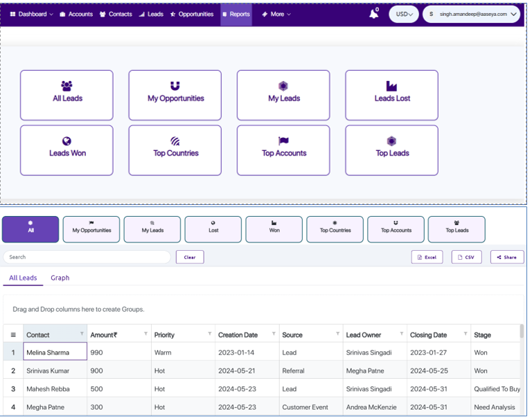Expand the More menu in navigation
Screen dimensions: 532x417
point(276,14)
